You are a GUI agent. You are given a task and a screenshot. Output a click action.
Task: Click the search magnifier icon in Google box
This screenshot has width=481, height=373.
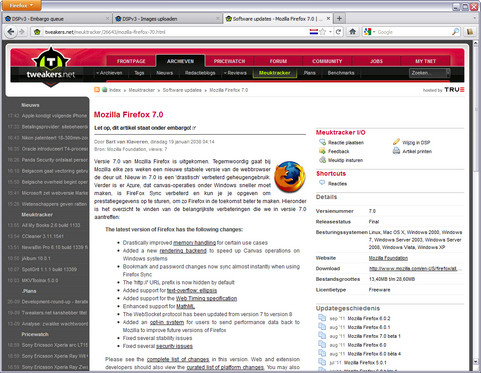(455, 32)
